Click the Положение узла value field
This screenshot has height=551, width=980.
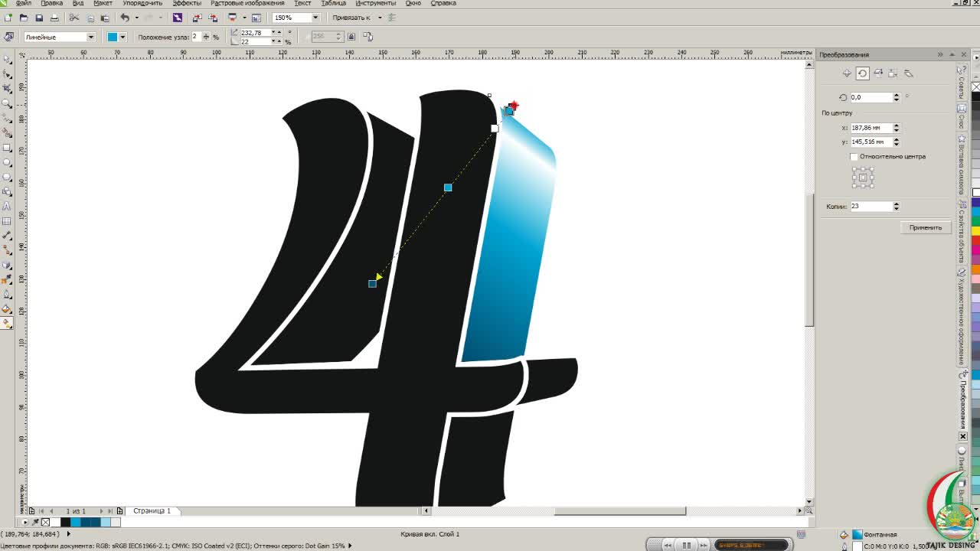click(x=196, y=37)
